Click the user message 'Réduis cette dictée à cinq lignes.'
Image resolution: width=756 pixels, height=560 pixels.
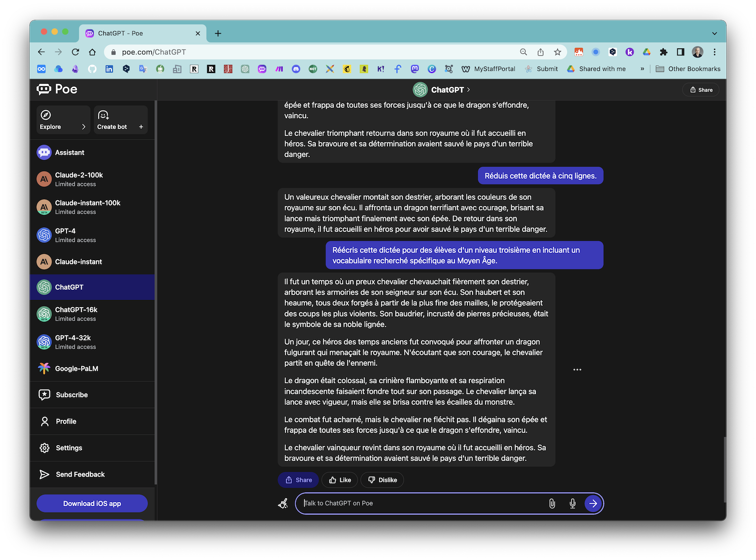click(540, 176)
